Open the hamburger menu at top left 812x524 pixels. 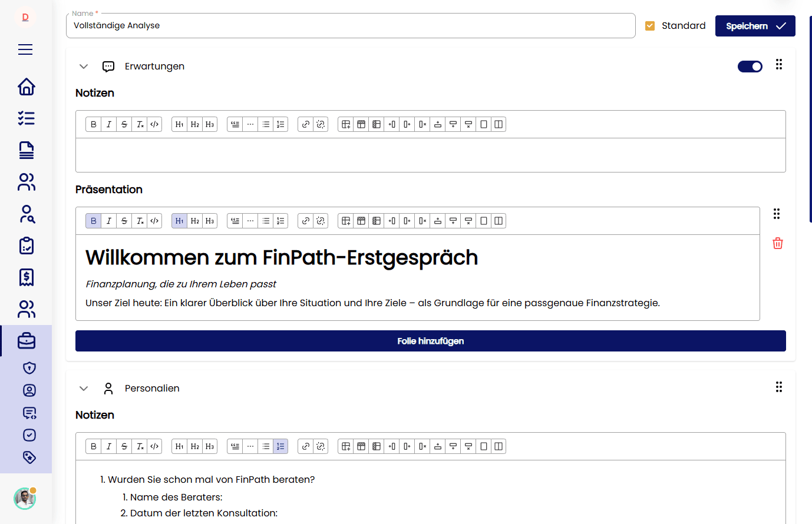coord(25,49)
